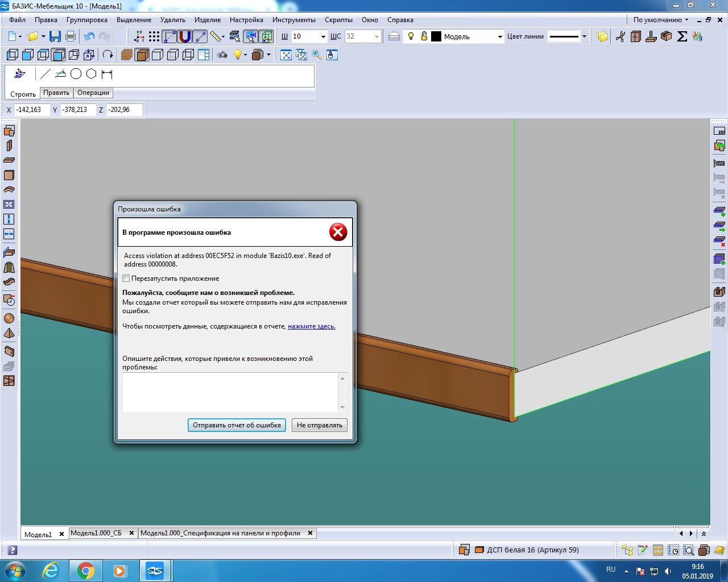Viewport: 728px width, 582px height.
Task: Click the rotate view arrow icon
Action: [x=107, y=55]
